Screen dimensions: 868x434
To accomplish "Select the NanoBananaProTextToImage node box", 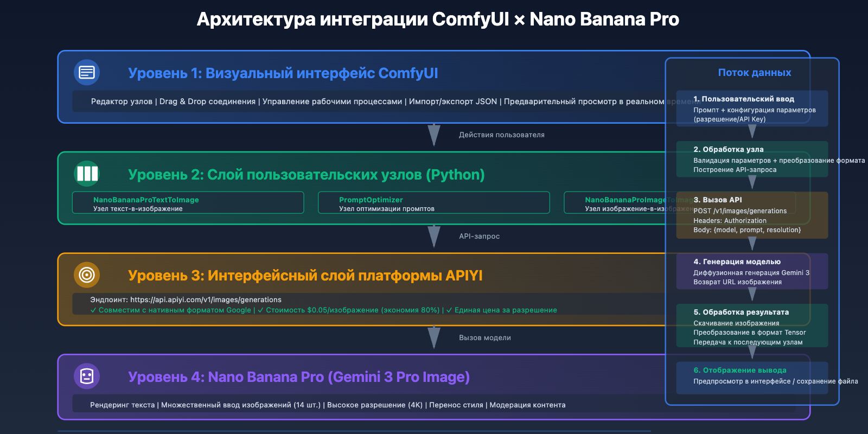I will coord(188,202).
